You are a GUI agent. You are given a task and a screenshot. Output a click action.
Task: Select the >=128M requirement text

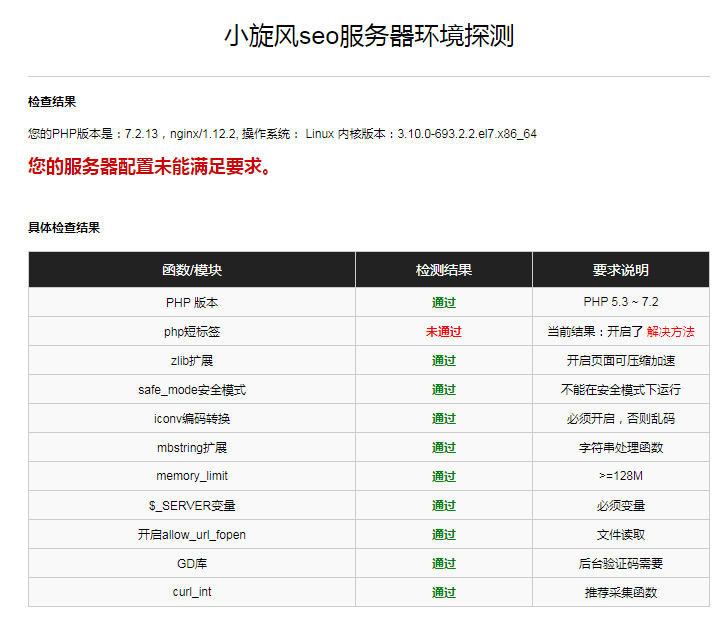pos(621,477)
